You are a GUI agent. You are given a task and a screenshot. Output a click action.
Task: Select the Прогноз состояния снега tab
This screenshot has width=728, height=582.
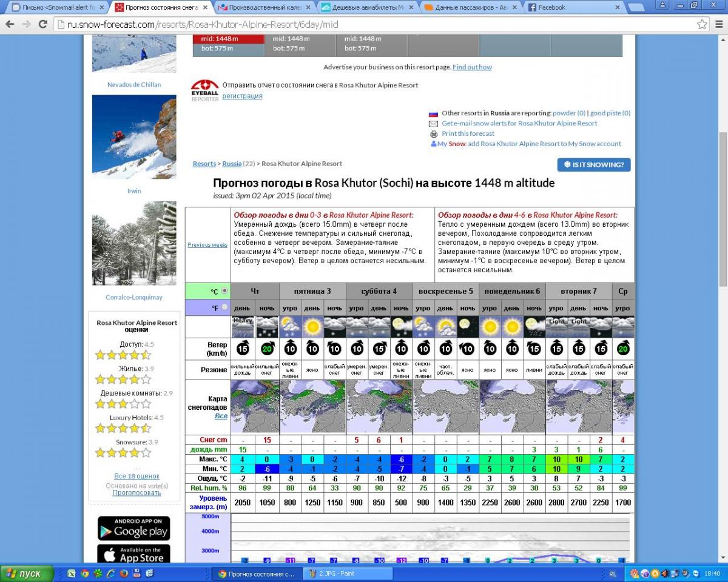pyautogui.click(x=161, y=7)
